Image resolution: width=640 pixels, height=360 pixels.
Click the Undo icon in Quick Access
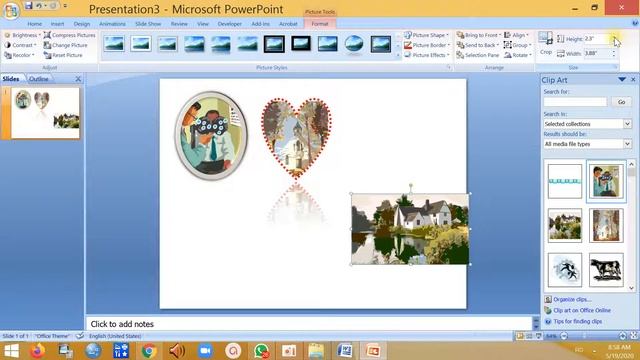39,5
